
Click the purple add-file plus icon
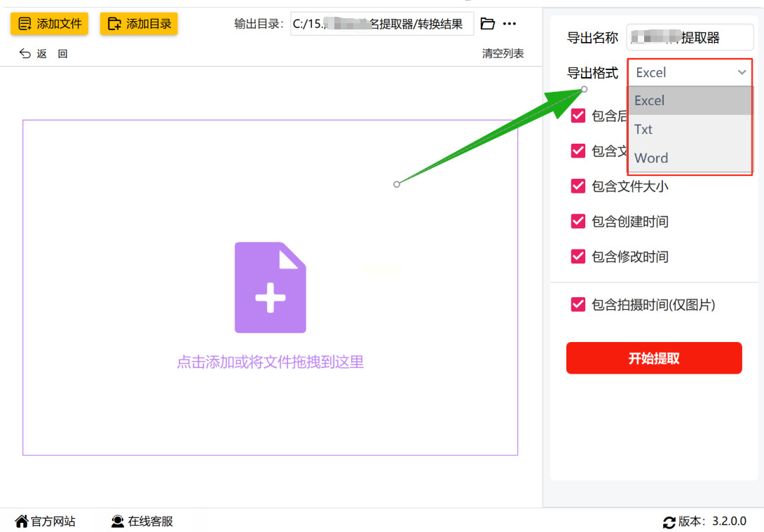click(x=271, y=287)
